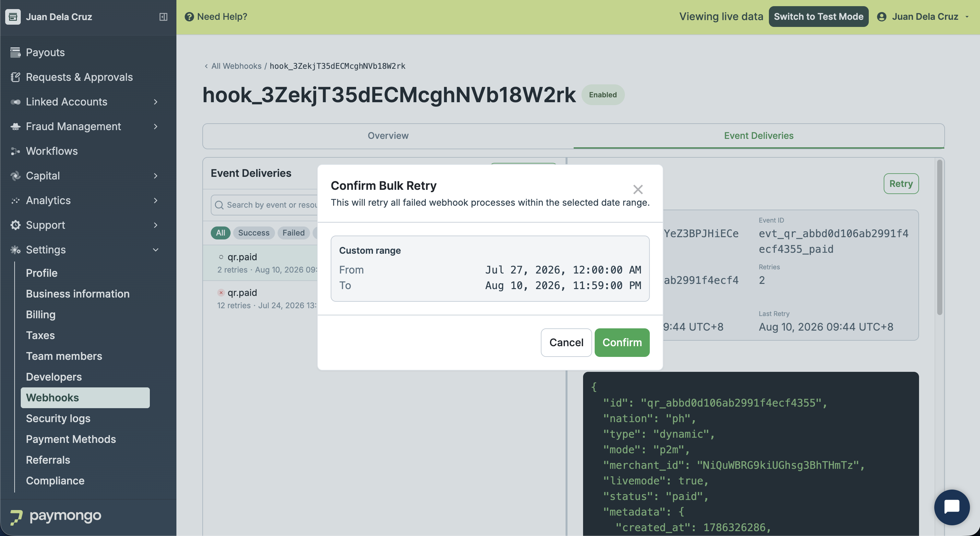Click the Support icon
The width and height of the screenshot is (980, 536).
click(15, 225)
